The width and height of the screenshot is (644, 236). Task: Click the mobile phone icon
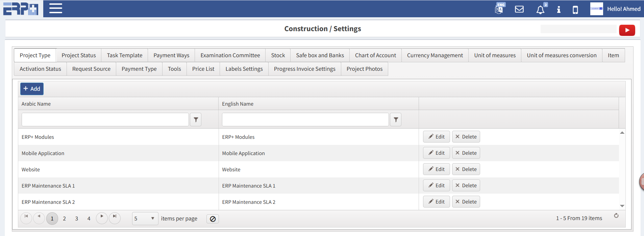click(575, 10)
